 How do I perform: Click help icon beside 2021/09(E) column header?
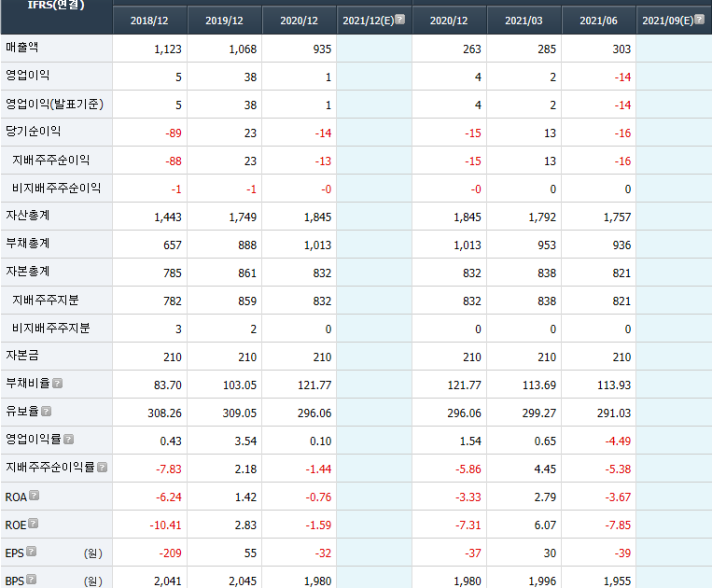(x=699, y=19)
